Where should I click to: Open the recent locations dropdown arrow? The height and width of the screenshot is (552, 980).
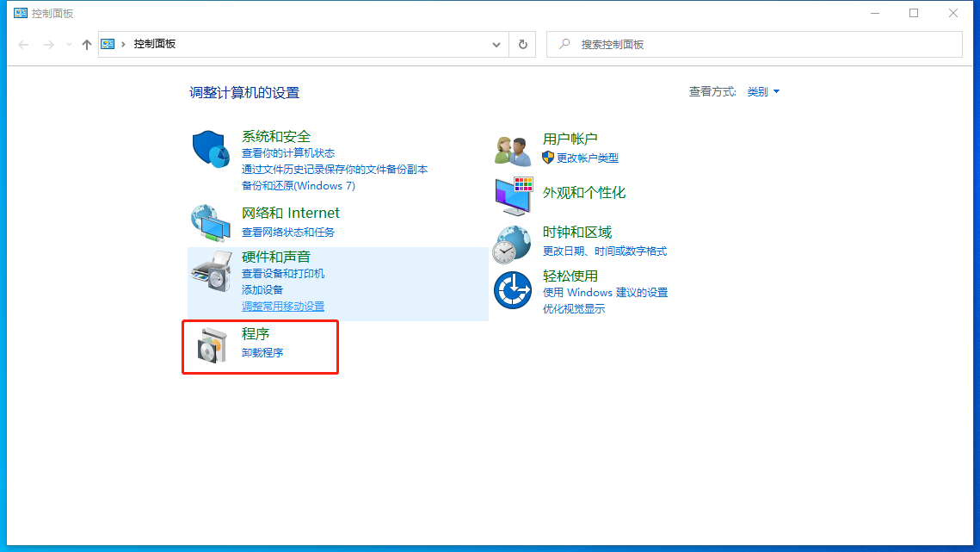(69, 45)
